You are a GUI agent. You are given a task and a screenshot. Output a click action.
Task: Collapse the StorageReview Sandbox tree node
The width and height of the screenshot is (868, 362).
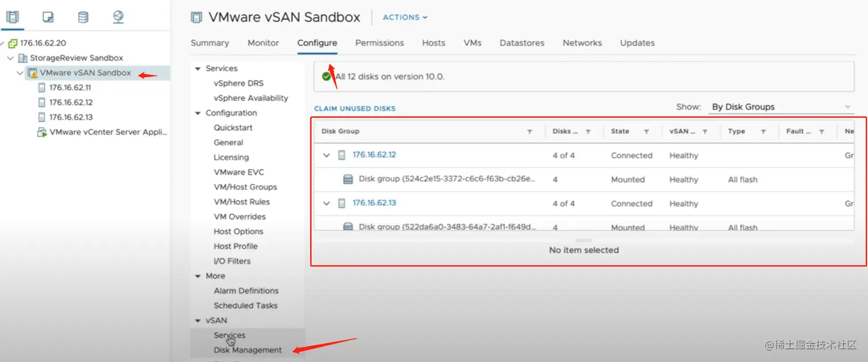pyautogui.click(x=11, y=58)
